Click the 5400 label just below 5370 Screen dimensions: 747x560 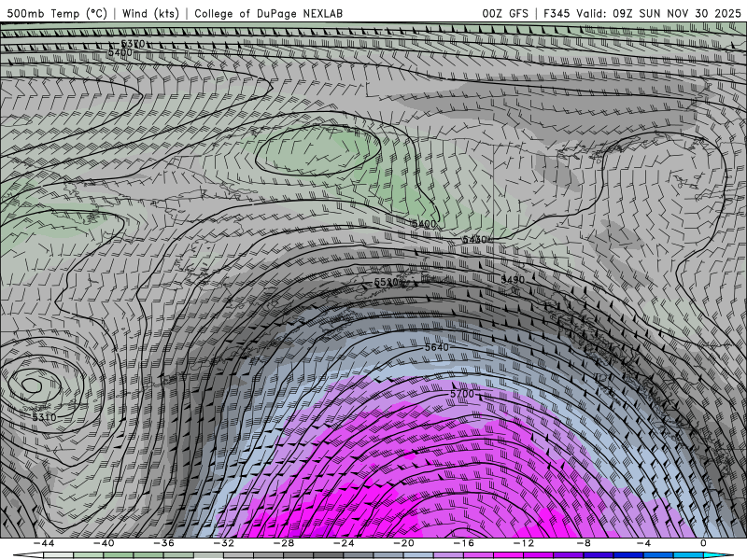pyautogui.click(x=120, y=52)
